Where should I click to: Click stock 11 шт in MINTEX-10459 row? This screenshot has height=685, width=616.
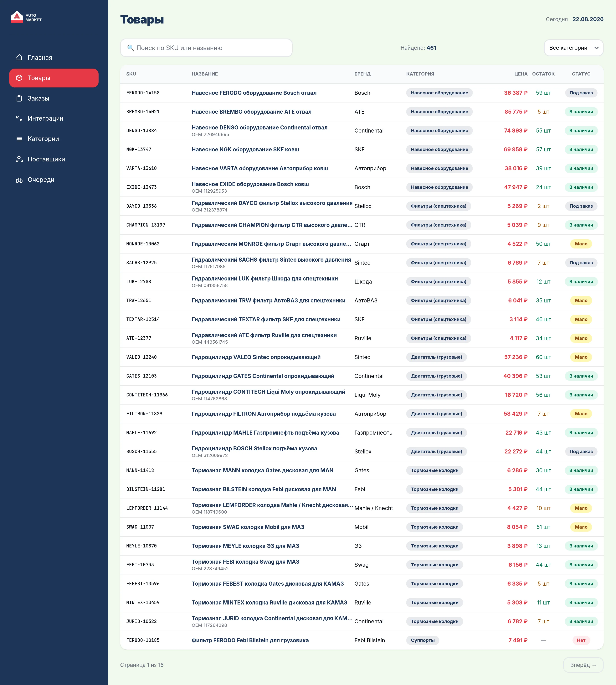(543, 603)
